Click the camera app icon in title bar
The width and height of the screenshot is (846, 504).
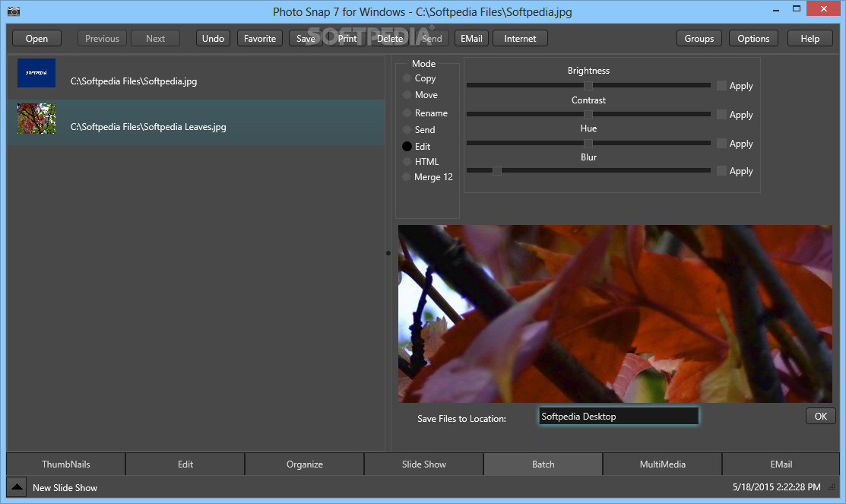click(x=14, y=11)
